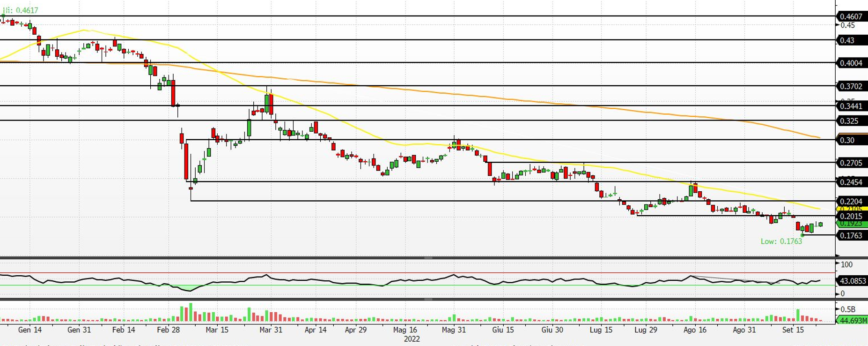Click the 0.43 price level label
The width and height of the screenshot is (868, 346).
pos(852,40)
